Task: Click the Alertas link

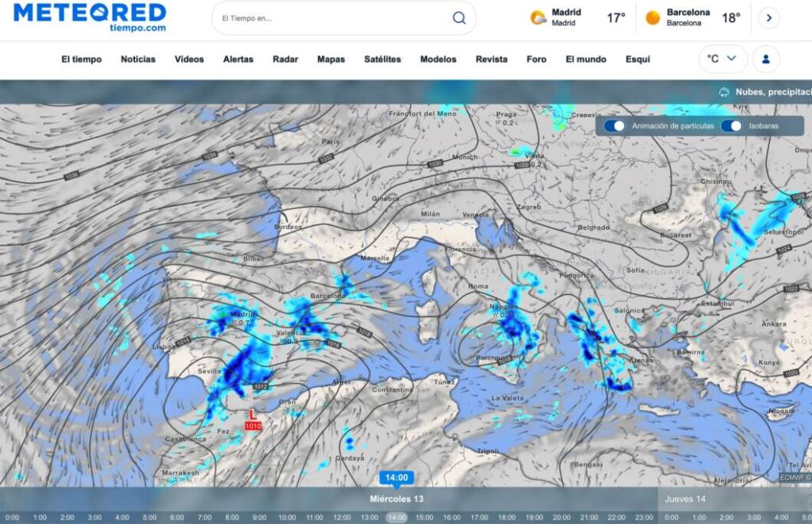Action: [x=238, y=59]
